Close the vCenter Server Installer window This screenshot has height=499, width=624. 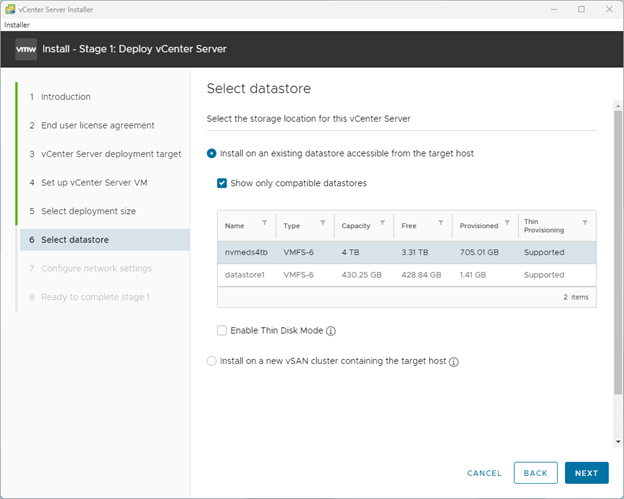point(609,9)
